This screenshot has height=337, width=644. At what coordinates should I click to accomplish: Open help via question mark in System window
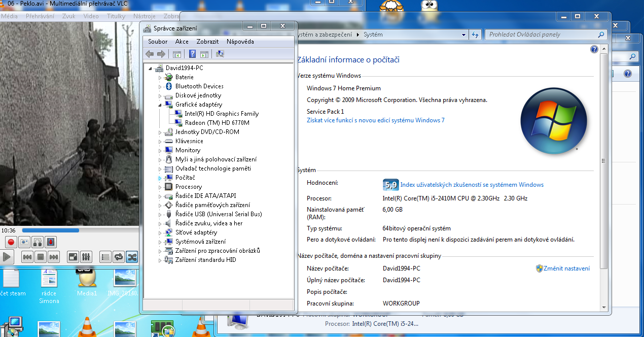pyautogui.click(x=594, y=49)
